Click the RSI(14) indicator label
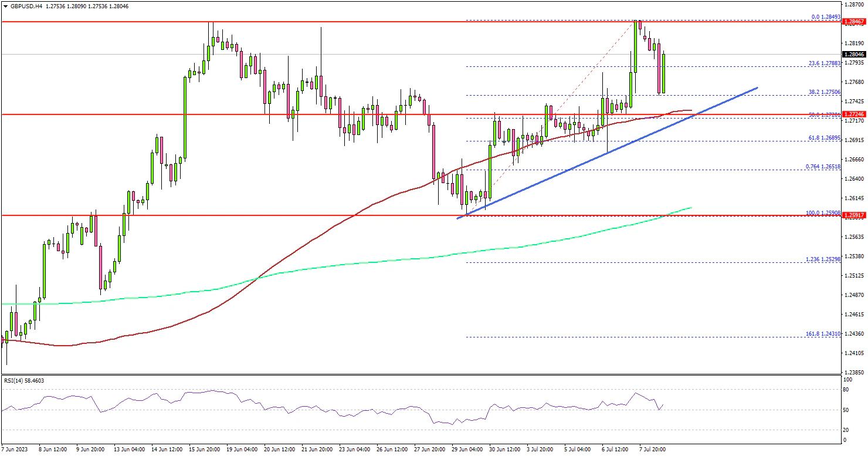 pyautogui.click(x=23, y=380)
